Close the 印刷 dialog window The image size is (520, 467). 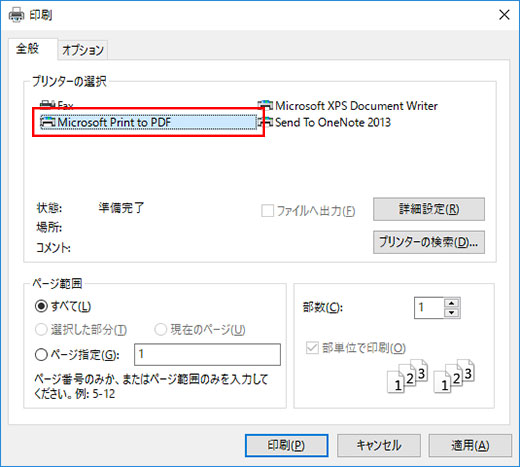pyautogui.click(x=504, y=15)
